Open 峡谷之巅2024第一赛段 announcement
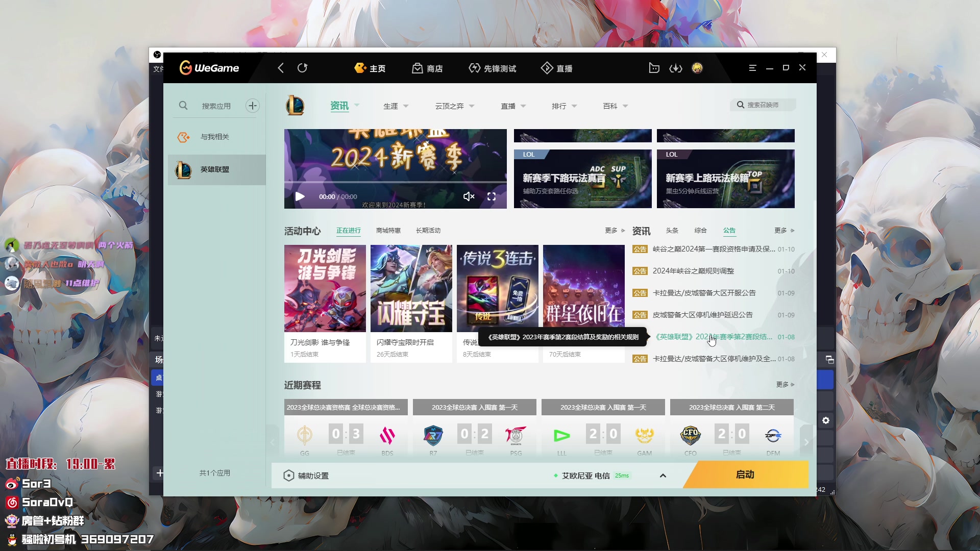The image size is (980, 551). tap(714, 249)
